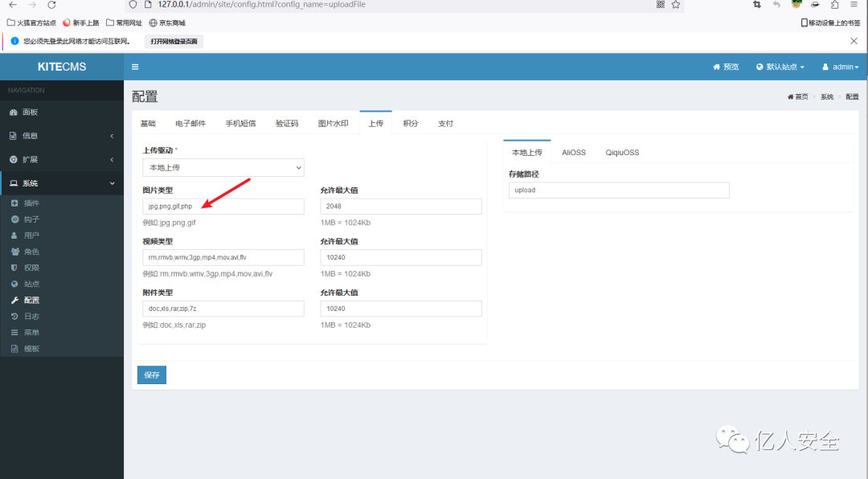The height and width of the screenshot is (479, 868).
Task: Switch to the 手机短信 tab
Action: coord(240,124)
